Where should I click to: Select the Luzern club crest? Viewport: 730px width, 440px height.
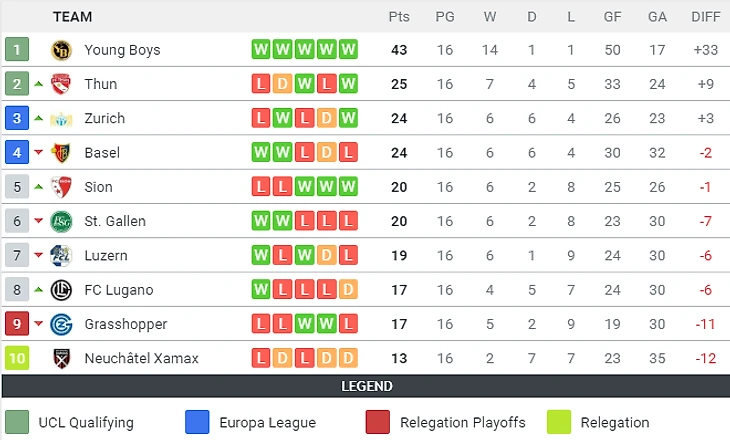[x=61, y=256]
